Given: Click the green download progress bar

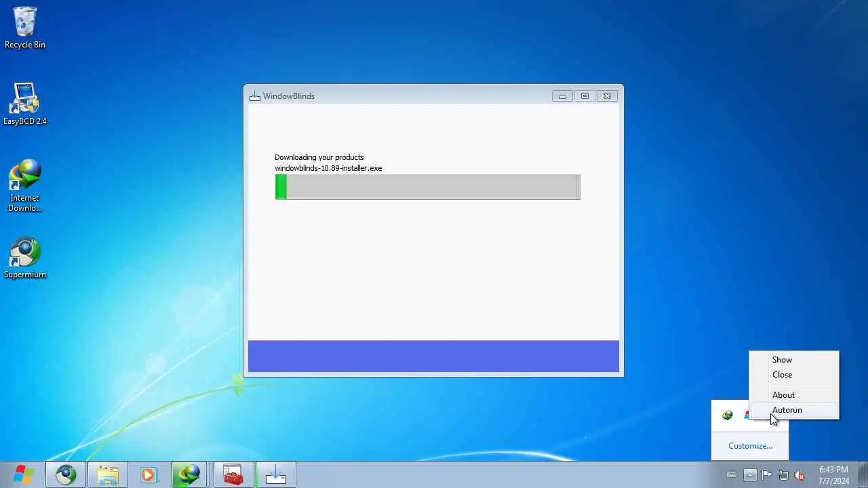Looking at the screenshot, I should (427, 187).
